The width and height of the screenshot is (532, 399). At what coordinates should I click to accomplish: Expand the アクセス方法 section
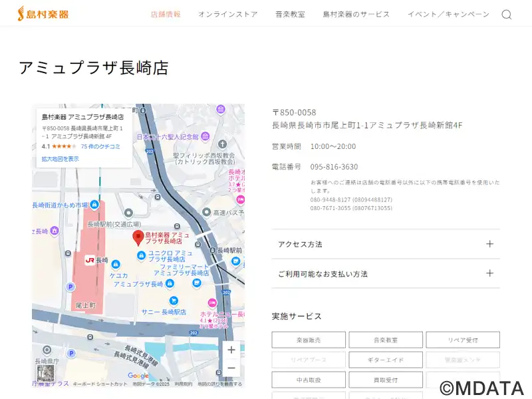[386, 244]
